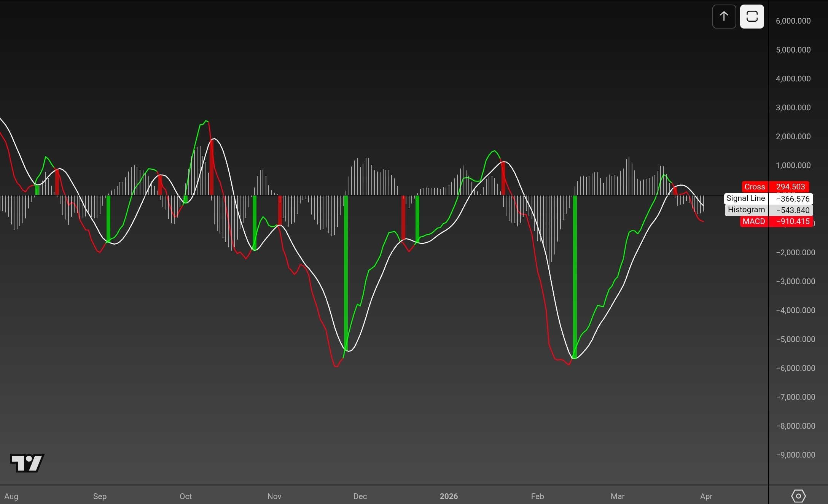This screenshot has width=828, height=504.
Task: Click the −4,000.000 price scale label
Action: pos(796,310)
